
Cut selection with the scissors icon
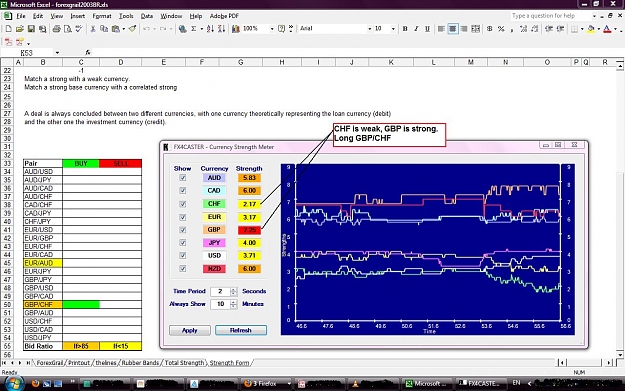point(93,29)
